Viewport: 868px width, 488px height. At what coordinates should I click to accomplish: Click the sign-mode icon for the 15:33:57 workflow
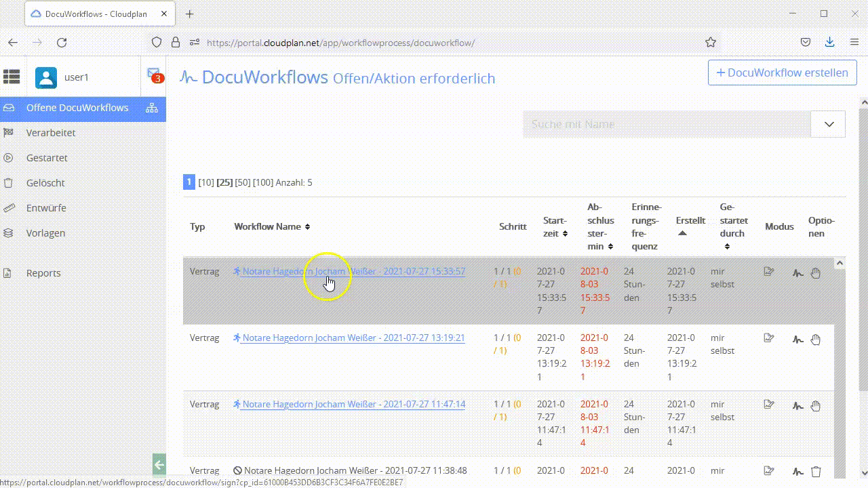[x=768, y=272]
